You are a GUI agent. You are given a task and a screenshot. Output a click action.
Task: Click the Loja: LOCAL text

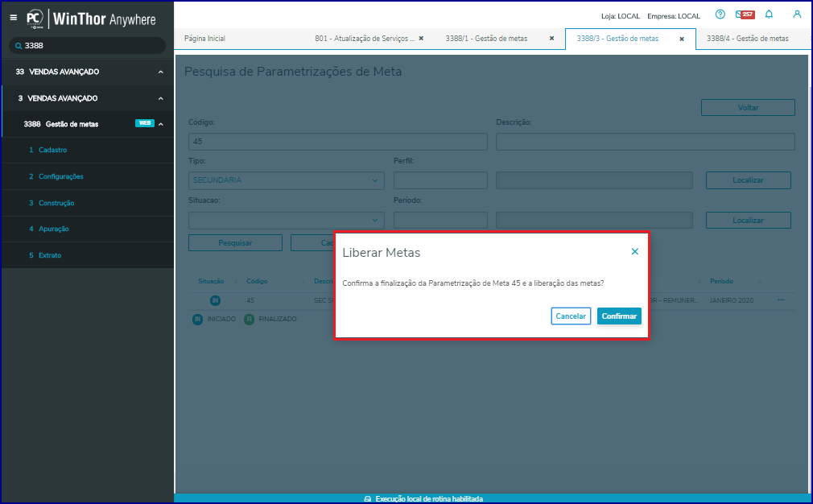coord(620,16)
